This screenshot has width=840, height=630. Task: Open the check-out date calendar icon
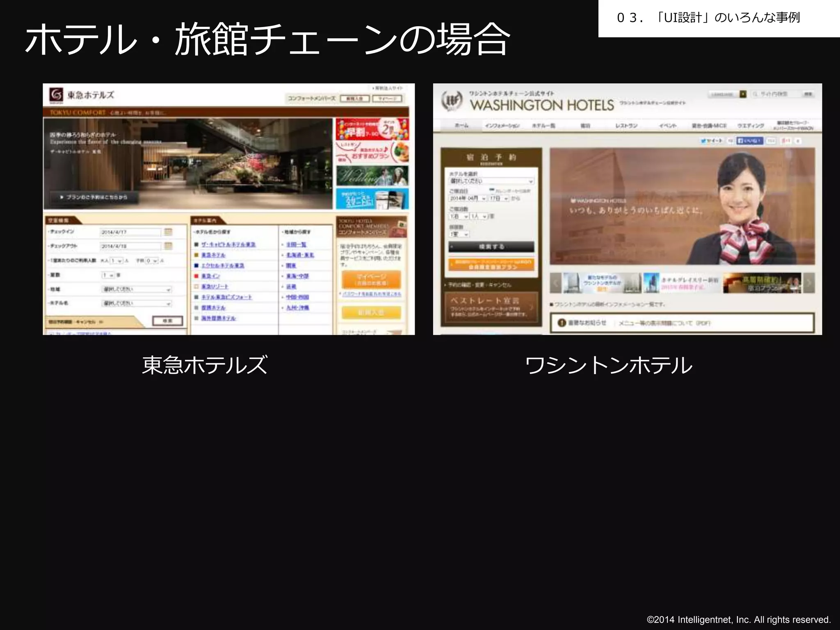pyautogui.click(x=168, y=246)
